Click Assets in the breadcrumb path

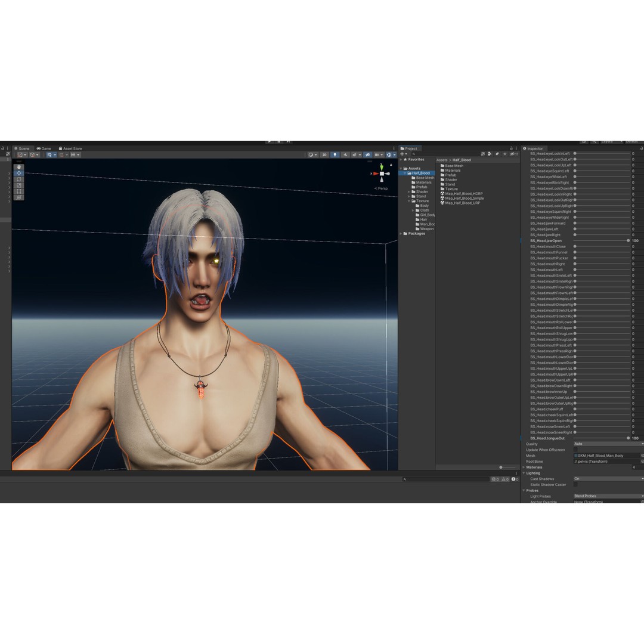coord(442,160)
